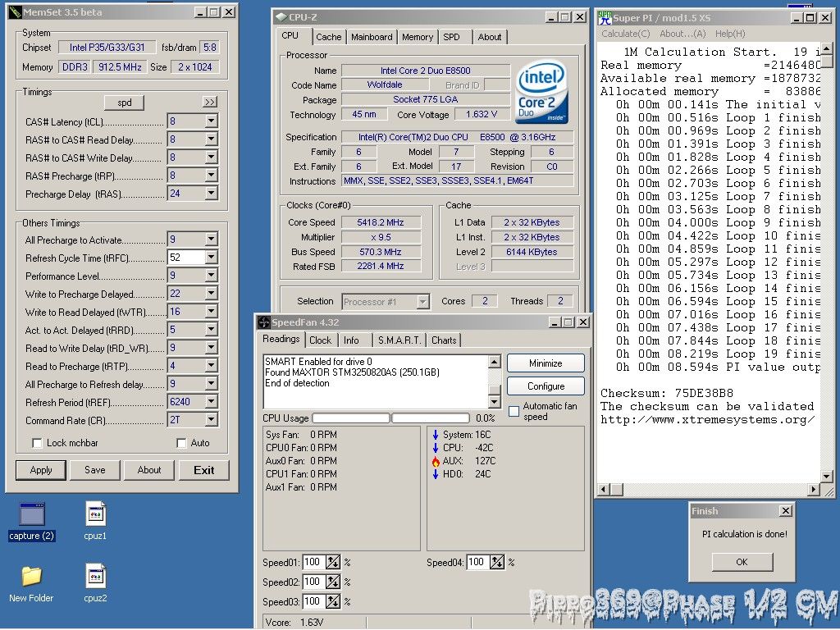
Task: Toggle the Lock mchbar checkbox
Action: coord(37,443)
